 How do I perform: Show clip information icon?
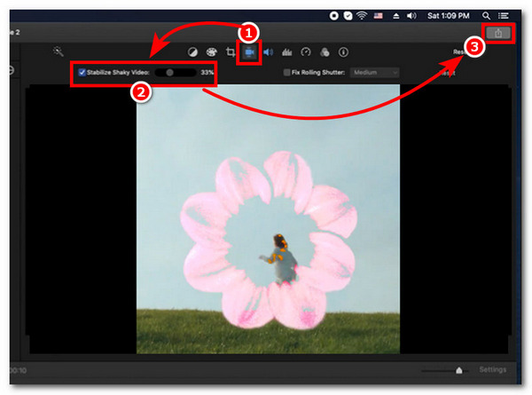point(343,52)
